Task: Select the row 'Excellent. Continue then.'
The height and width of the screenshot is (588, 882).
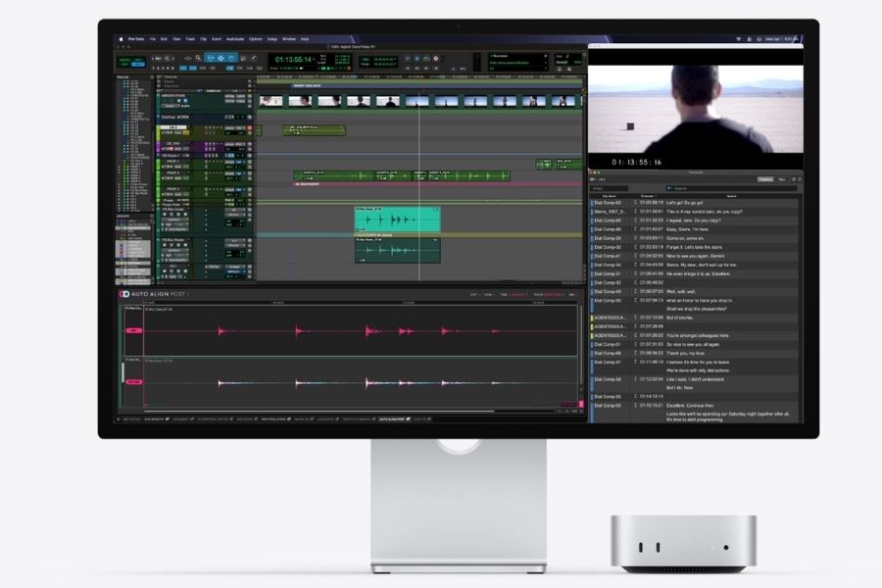Action: click(694, 405)
